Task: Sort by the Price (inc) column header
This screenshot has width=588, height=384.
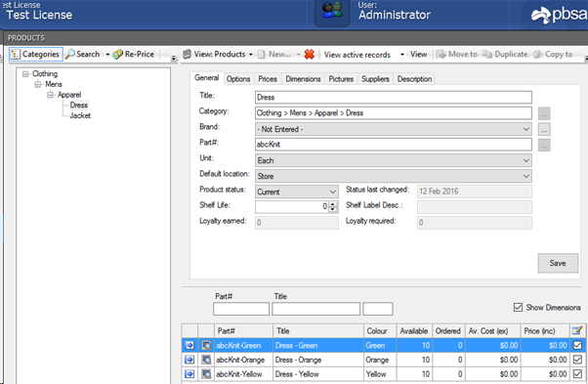Action: point(545,331)
